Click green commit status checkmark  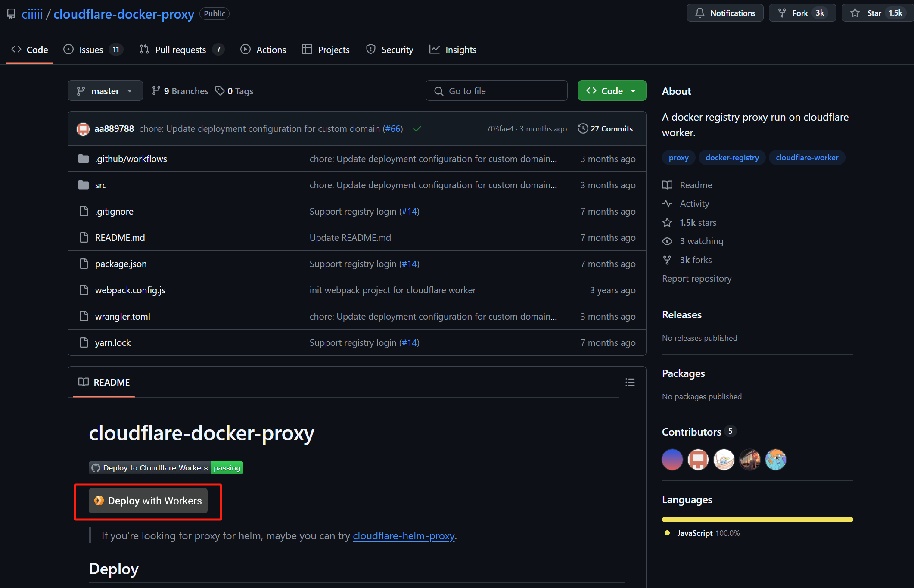point(417,129)
